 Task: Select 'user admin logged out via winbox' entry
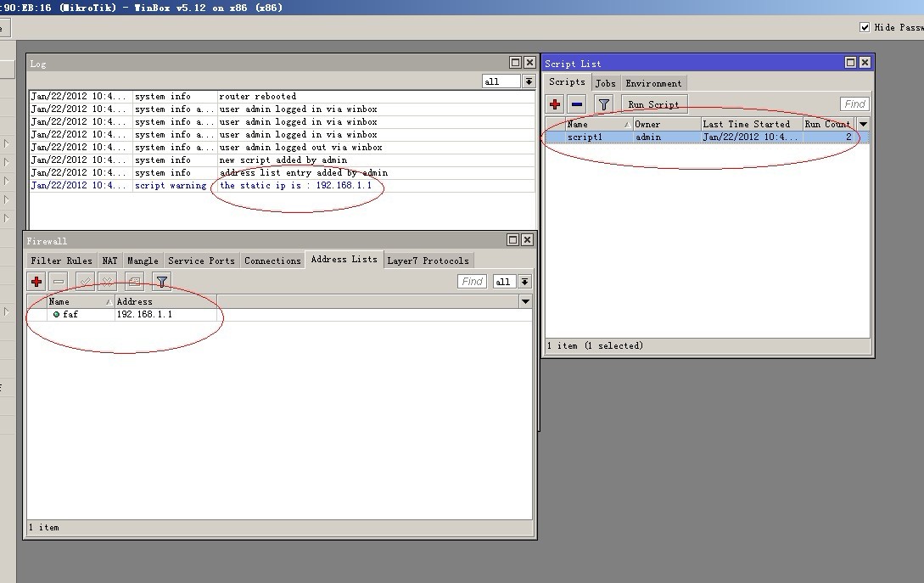[x=282, y=148]
